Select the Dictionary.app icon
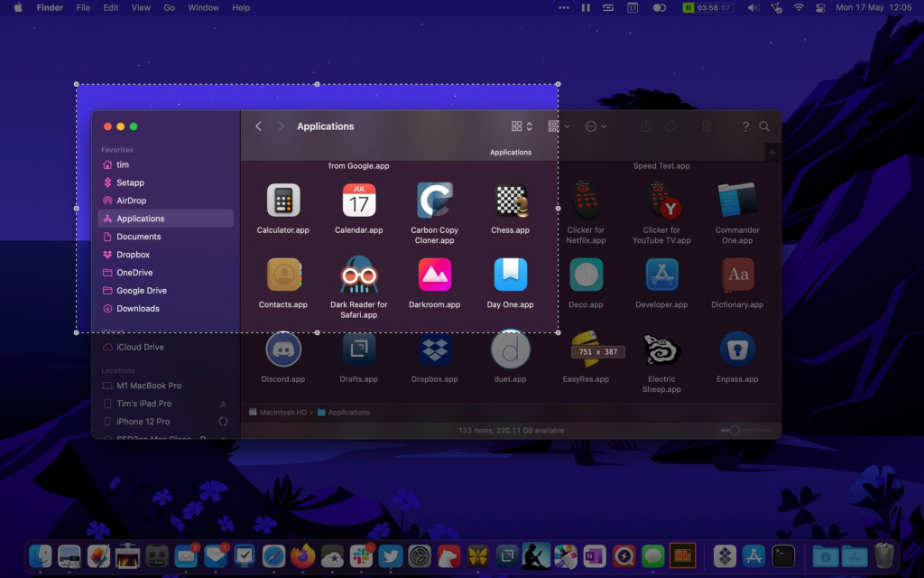 click(x=737, y=275)
